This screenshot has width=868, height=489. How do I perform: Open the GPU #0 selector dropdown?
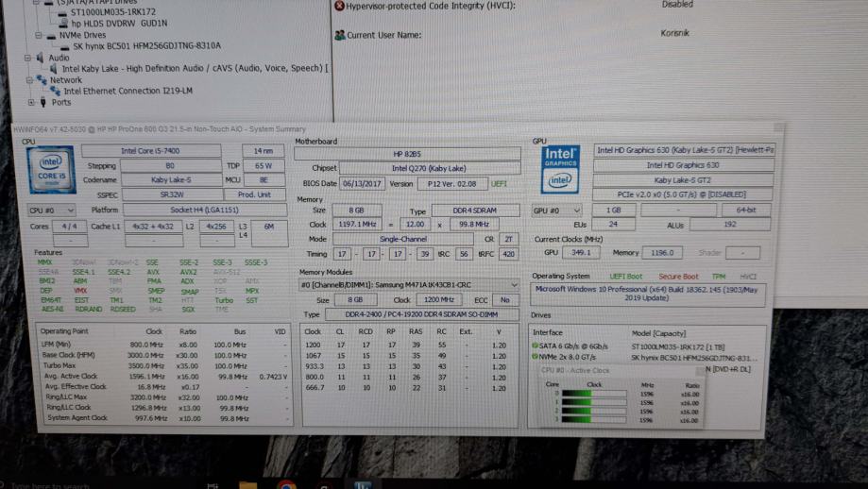[556, 211]
